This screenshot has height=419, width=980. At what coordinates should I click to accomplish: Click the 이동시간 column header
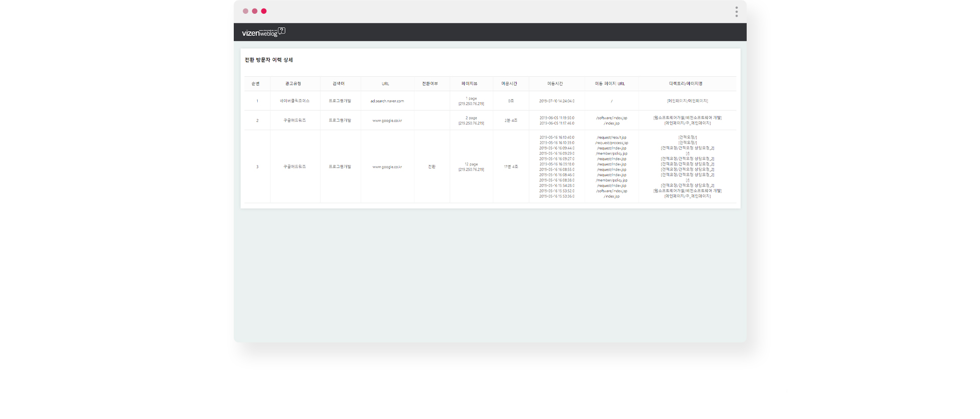coord(555,84)
